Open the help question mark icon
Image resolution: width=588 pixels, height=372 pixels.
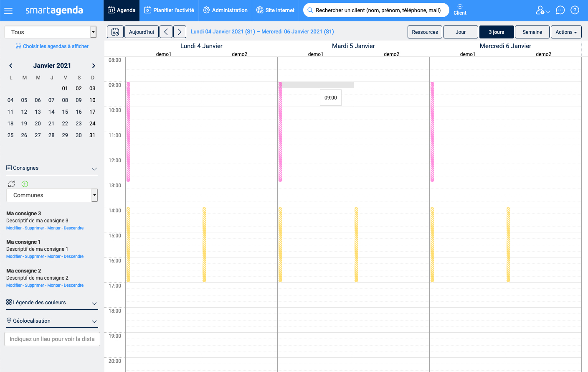pyautogui.click(x=575, y=10)
